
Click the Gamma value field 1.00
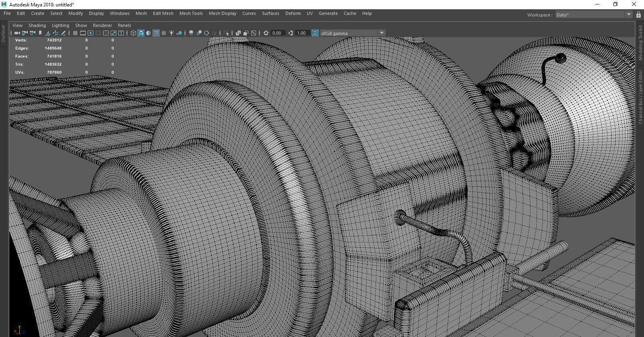[x=302, y=33]
